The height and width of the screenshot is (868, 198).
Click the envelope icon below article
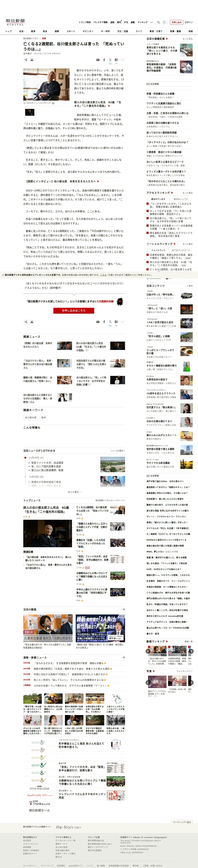pos(98,322)
